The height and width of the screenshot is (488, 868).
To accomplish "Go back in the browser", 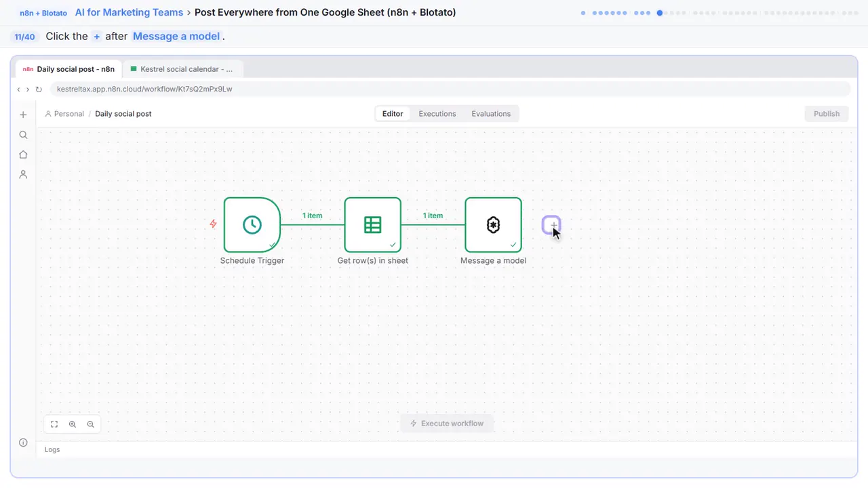I will pos(19,89).
